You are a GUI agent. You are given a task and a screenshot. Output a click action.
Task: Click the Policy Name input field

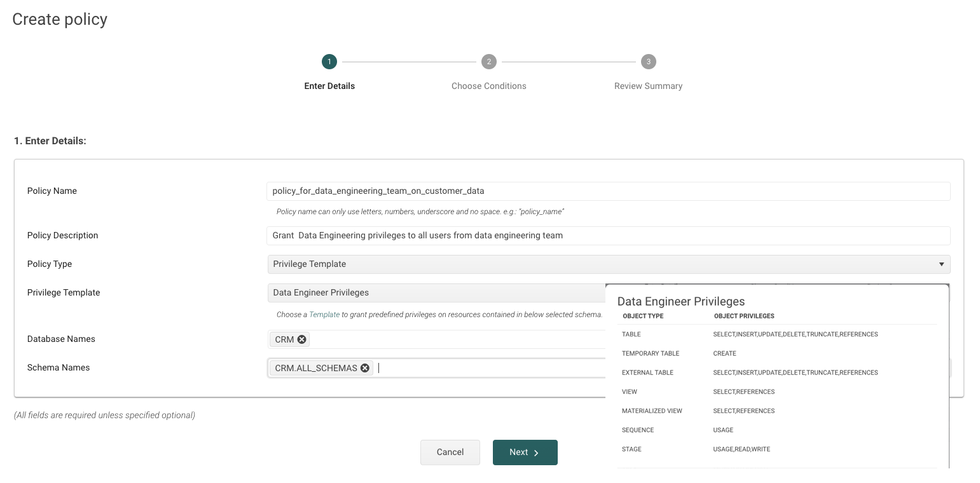coord(609,191)
